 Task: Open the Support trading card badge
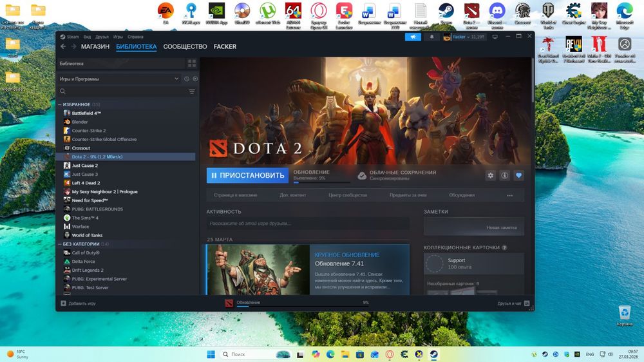point(474,263)
